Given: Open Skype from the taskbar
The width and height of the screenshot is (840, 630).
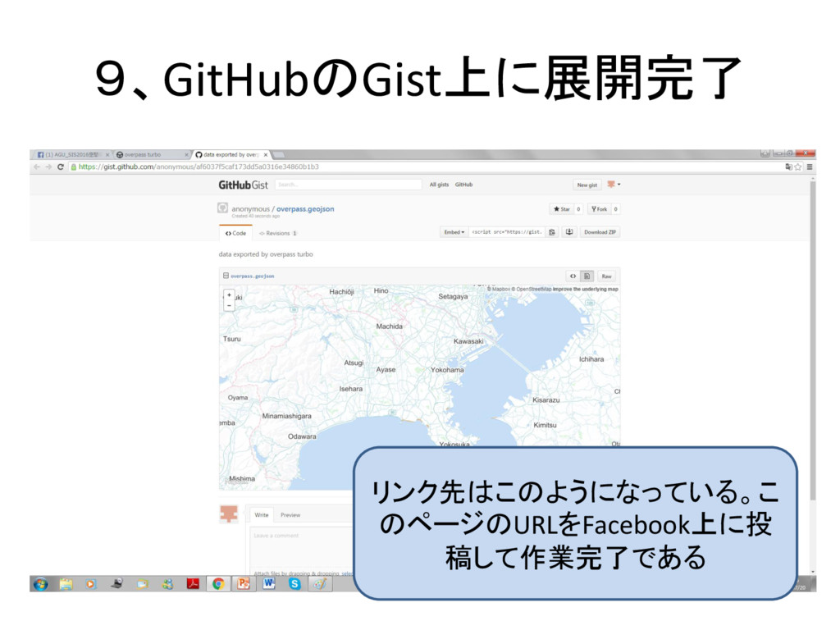Looking at the screenshot, I should (x=294, y=584).
